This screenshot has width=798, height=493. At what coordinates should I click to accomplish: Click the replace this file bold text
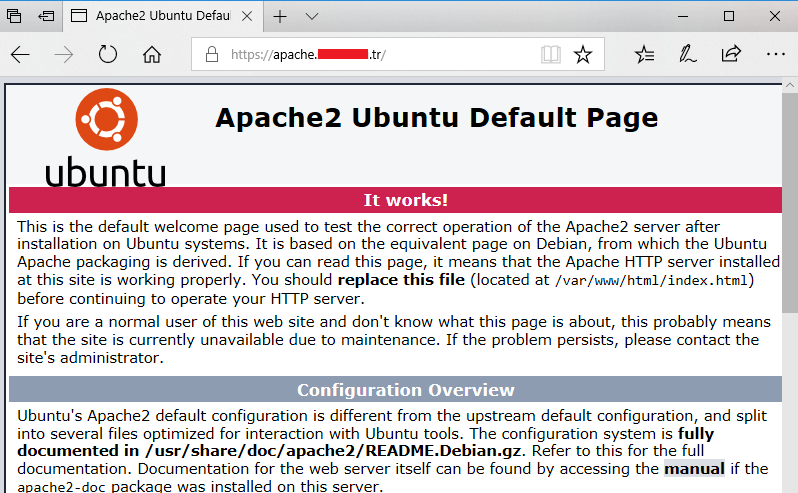pos(401,280)
